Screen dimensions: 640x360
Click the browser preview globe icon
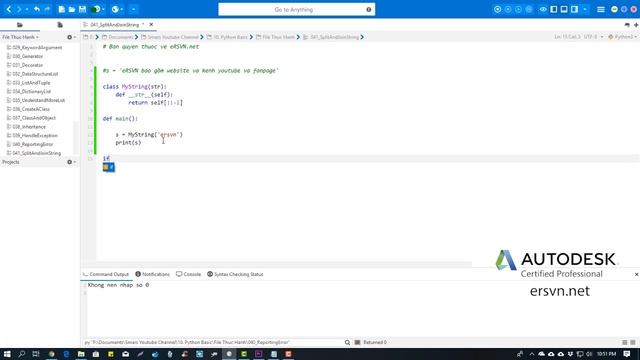click(x=115, y=9)
